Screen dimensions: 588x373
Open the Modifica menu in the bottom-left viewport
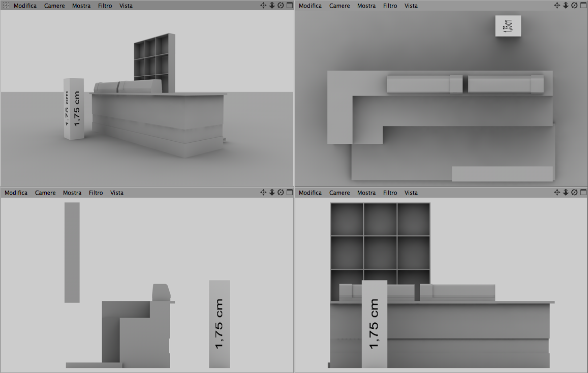(16, 193)
